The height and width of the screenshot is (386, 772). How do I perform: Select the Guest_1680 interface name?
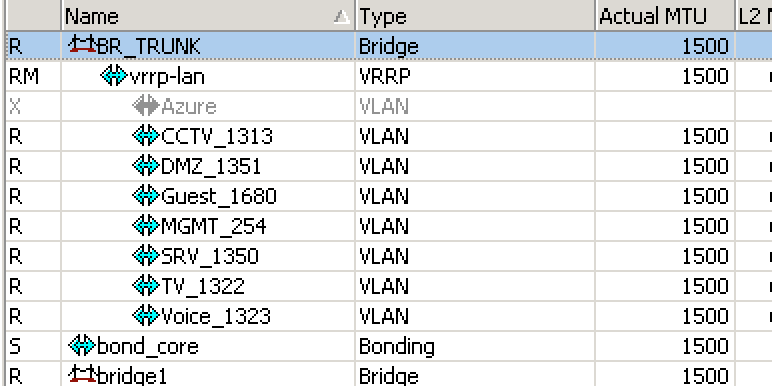coord(219,196)
